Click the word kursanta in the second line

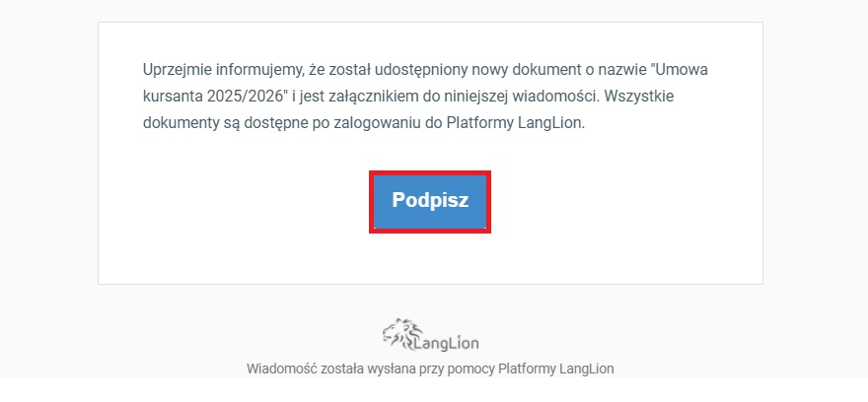pyautogui.click(x=173, y=97)
